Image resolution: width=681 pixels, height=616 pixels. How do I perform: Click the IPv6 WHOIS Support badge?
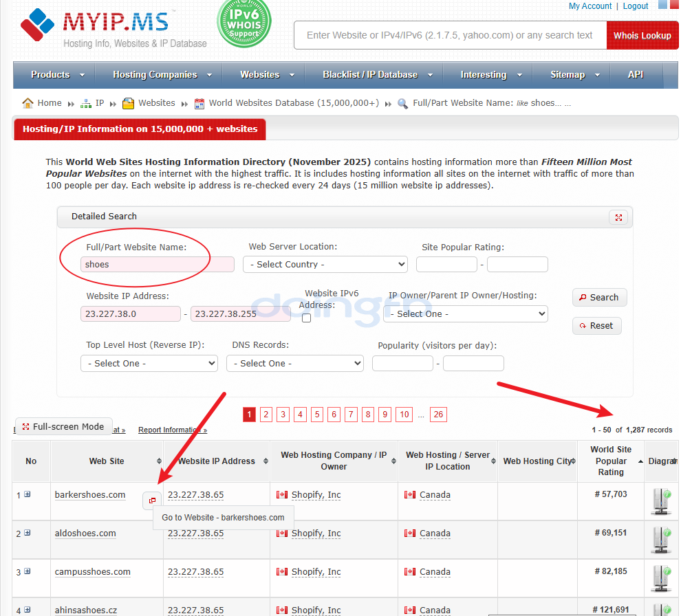(x=244, y=22)
